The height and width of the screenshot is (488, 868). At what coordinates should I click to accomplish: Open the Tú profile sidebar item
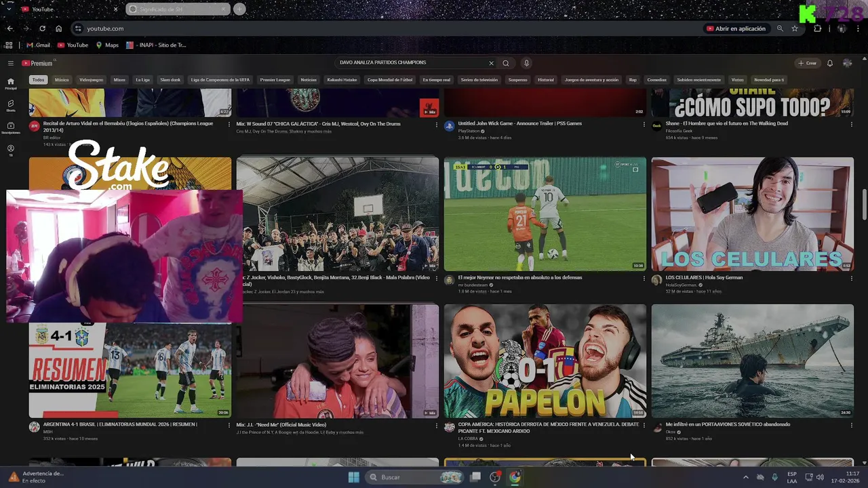[10, 150]
